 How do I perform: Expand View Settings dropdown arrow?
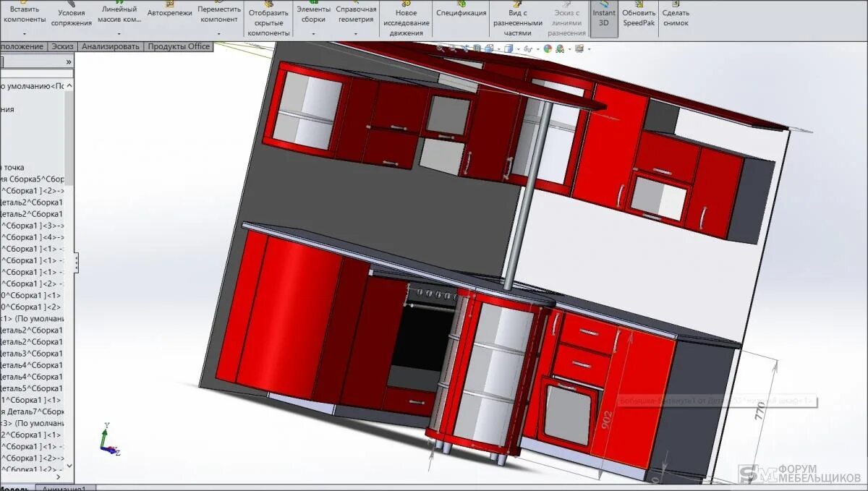(589, 49)
